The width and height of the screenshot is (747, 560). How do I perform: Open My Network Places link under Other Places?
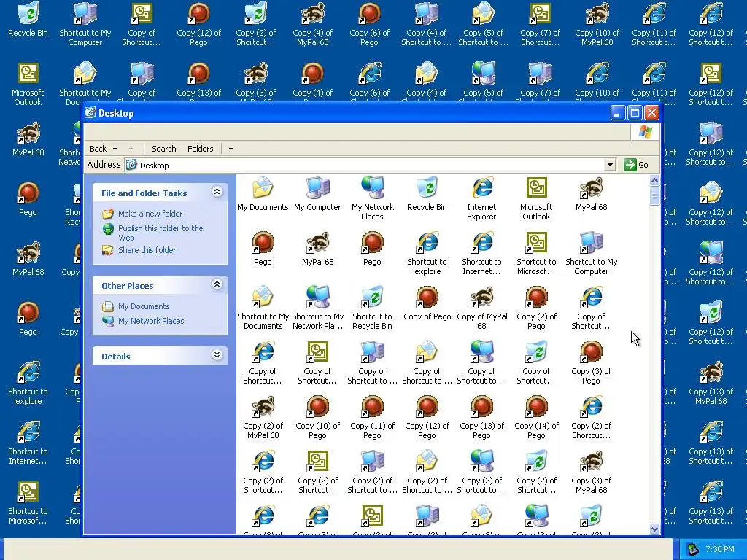coord(151,321)
